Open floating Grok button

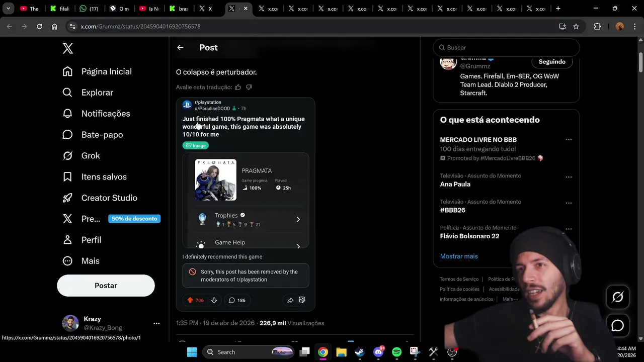click(617, 297)
